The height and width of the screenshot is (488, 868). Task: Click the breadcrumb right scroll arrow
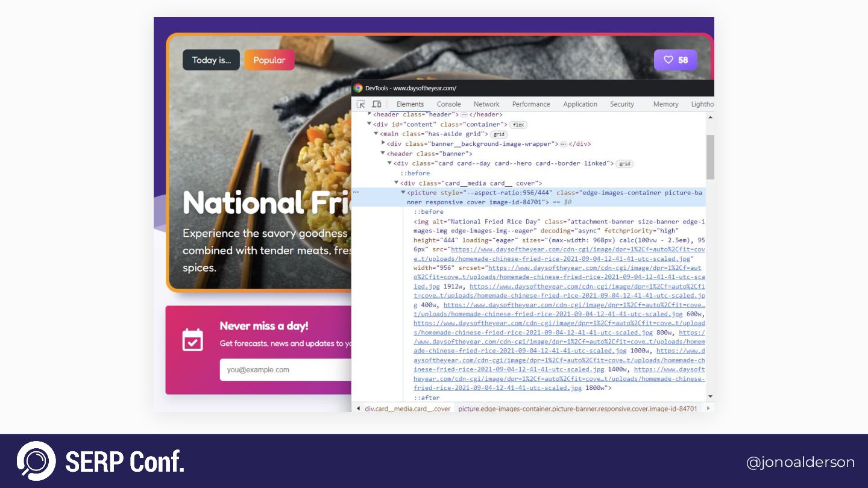click(x=708, y=408)
